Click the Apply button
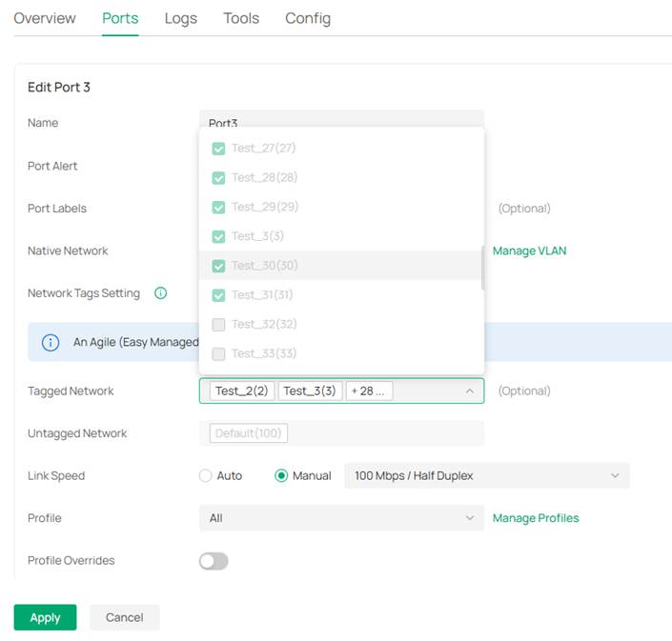672x641 pixels. point(45,617)
